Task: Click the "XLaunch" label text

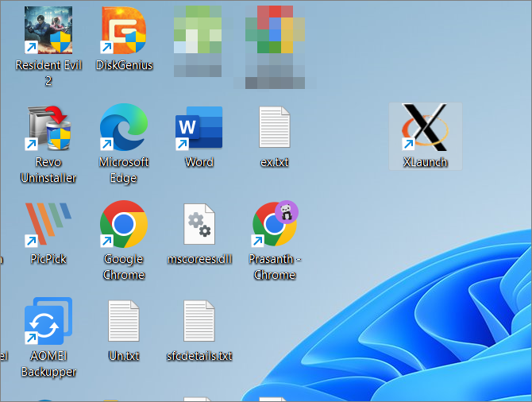Action: point(425,162)
